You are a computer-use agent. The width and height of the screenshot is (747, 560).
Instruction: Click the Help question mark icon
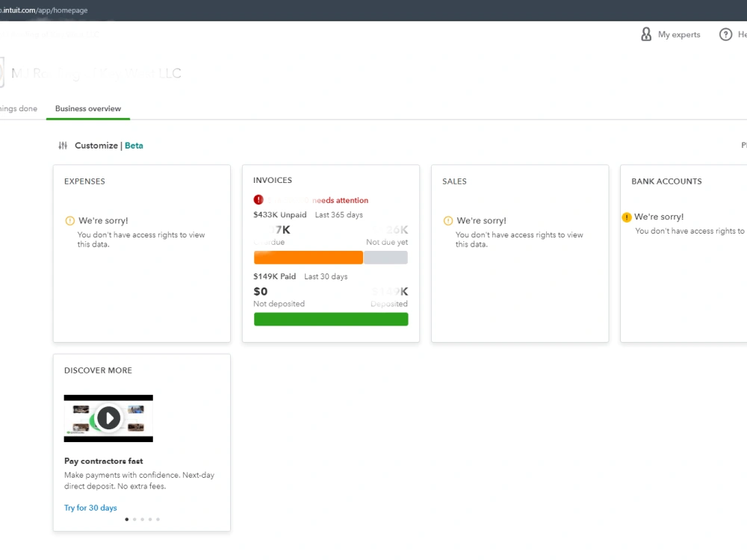[725, 34]
